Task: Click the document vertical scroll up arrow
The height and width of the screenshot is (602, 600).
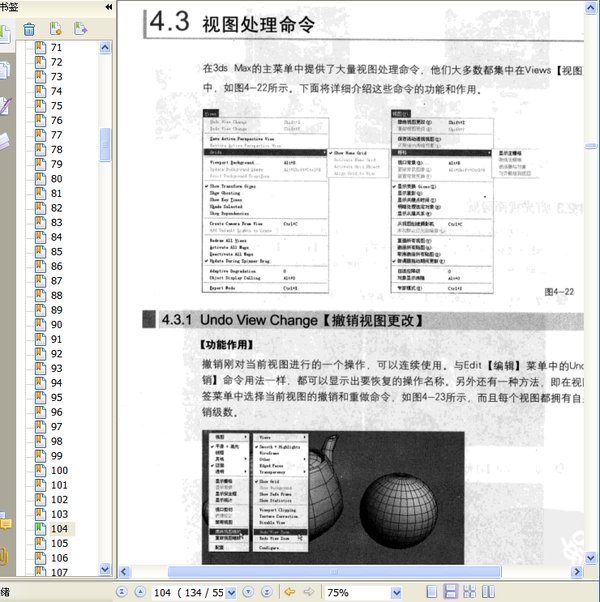Action: coord(591,8)
